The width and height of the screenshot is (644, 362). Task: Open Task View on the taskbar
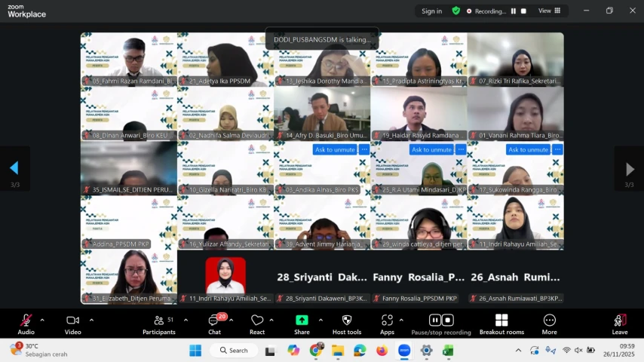point(270,351)
